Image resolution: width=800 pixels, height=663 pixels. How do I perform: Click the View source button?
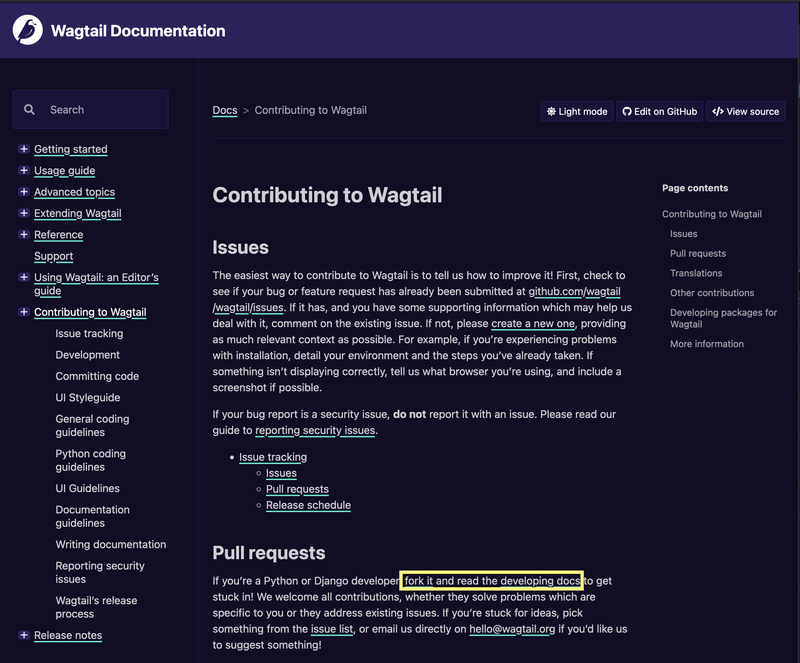point(746,111)
